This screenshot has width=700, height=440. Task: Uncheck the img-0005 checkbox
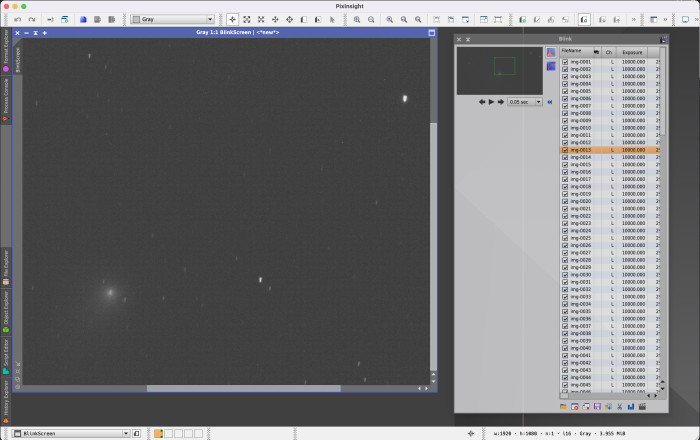pyautogui.click(x=565, y=91)
